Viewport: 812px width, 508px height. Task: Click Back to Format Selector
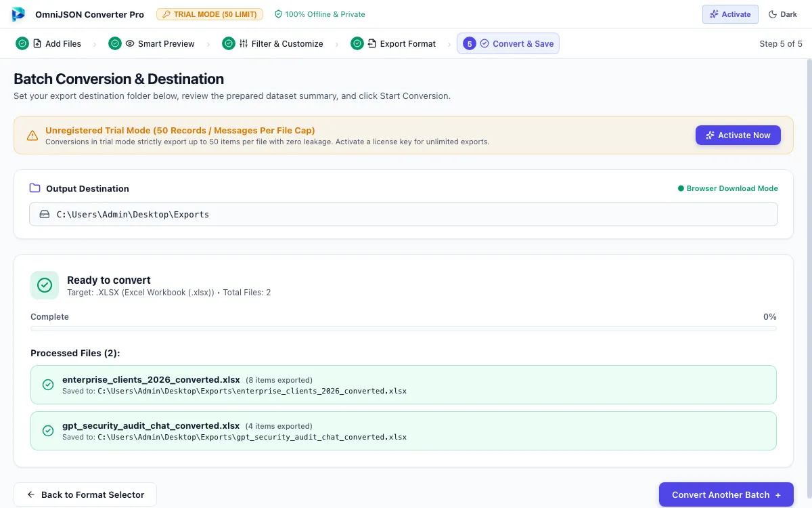85,494
